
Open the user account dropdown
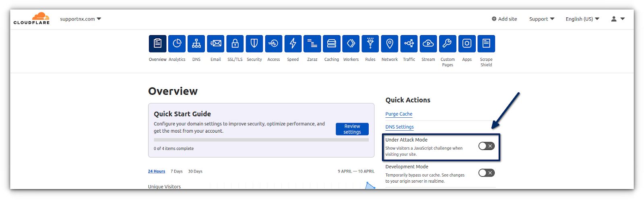618,19
